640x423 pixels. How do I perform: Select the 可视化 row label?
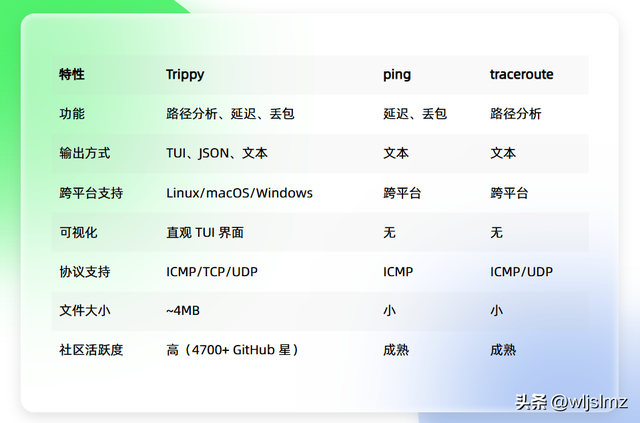78,232
